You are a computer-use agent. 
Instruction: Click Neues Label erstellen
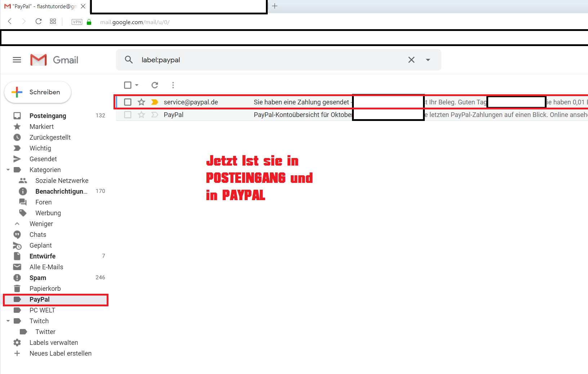pos(61,353)
